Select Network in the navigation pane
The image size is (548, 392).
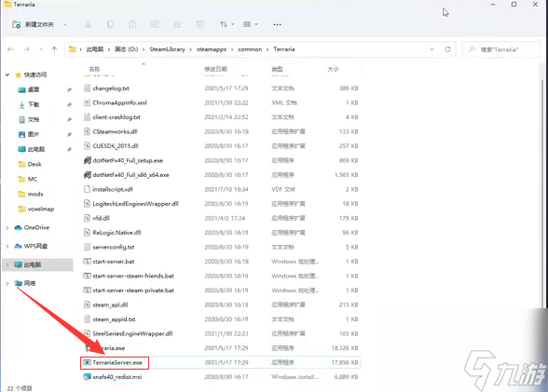click(x=30, y=283)
